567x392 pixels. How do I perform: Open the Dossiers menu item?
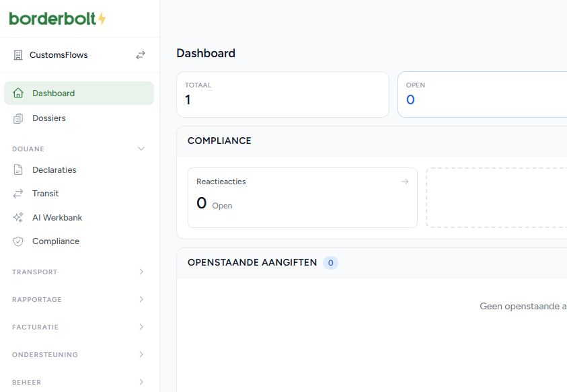click(49, 118)
